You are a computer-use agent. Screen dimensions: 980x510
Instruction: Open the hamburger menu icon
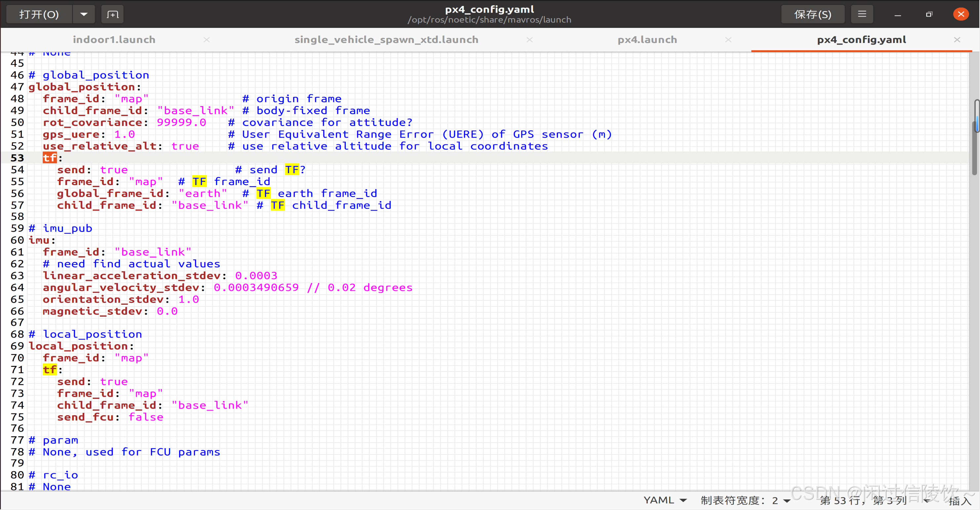point(862,15)
